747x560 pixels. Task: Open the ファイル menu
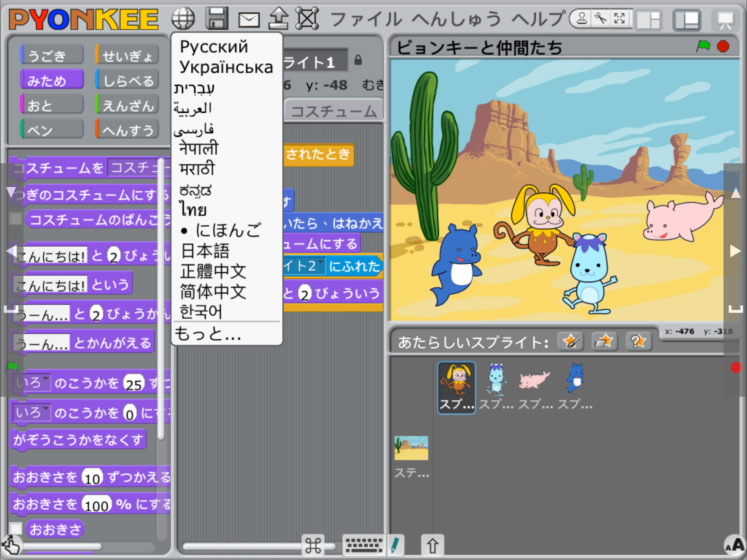(366, 19)
